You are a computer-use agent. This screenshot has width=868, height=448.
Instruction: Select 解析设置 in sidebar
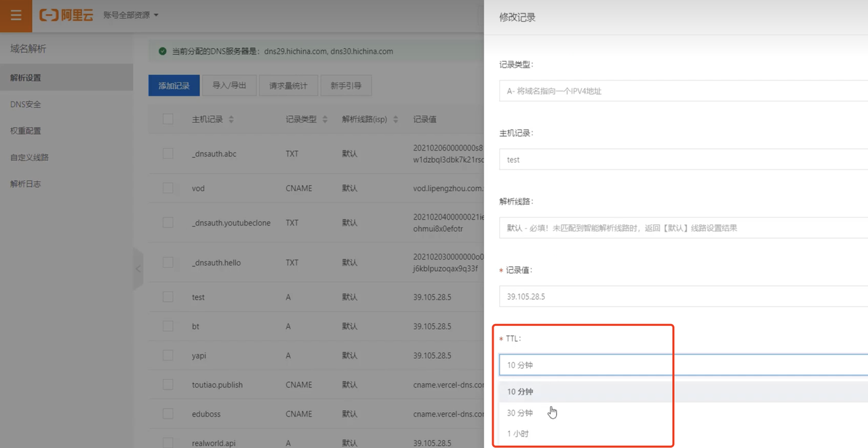coord(66,77)
